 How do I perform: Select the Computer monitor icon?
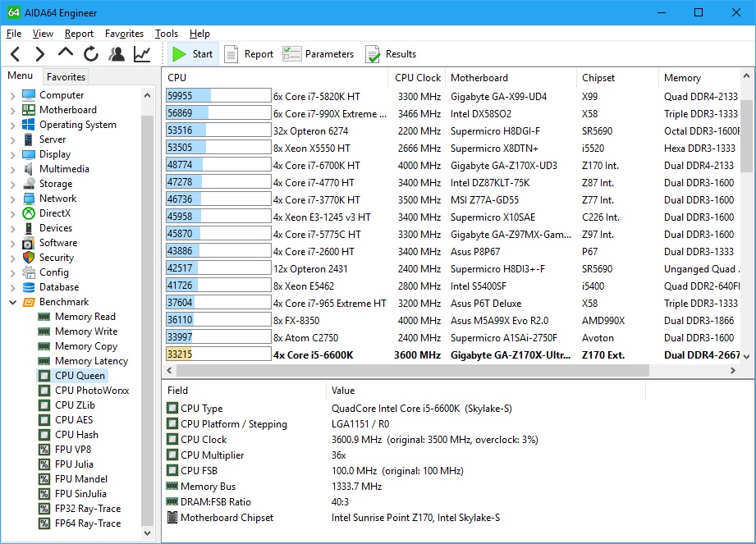pyautogui.click(x=29, y=95)
